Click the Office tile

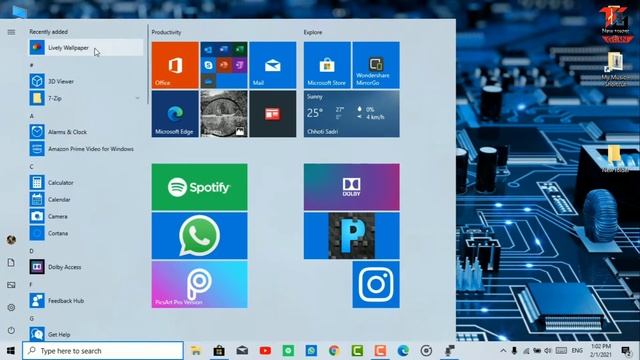click(175, 65)
